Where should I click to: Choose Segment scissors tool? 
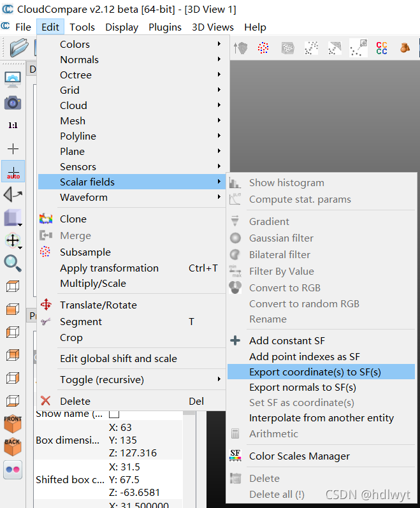coord(131,321)
